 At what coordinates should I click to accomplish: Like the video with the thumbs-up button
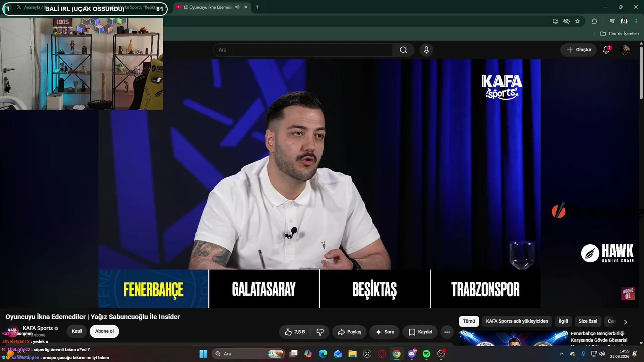point(295,332)
